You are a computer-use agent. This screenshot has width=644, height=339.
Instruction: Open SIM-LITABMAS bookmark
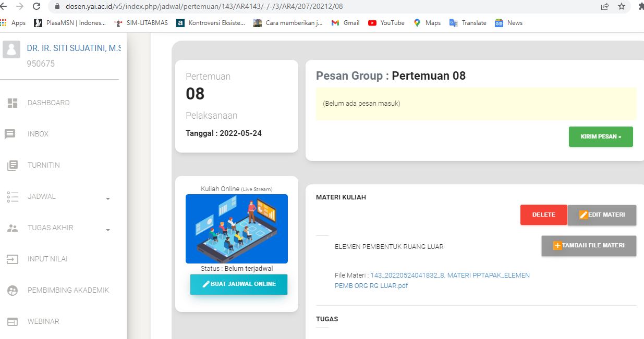(x=141, y=23)
